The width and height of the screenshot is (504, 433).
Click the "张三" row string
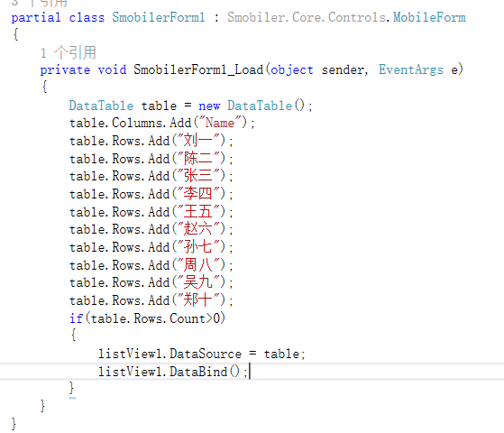(x=198, y=176)
